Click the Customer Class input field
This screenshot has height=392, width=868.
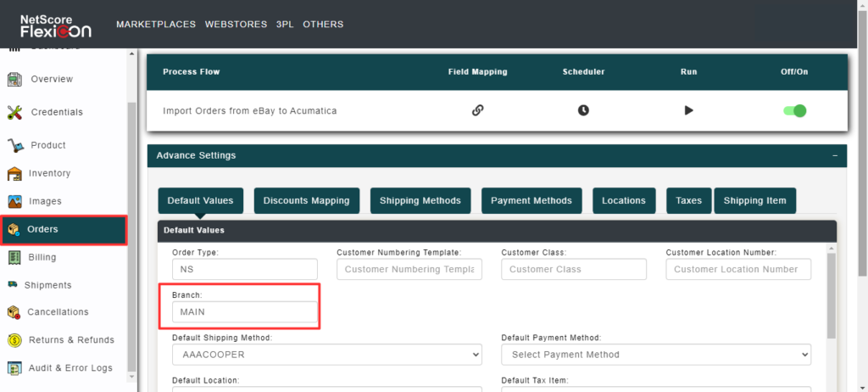(x=573, y=269)
